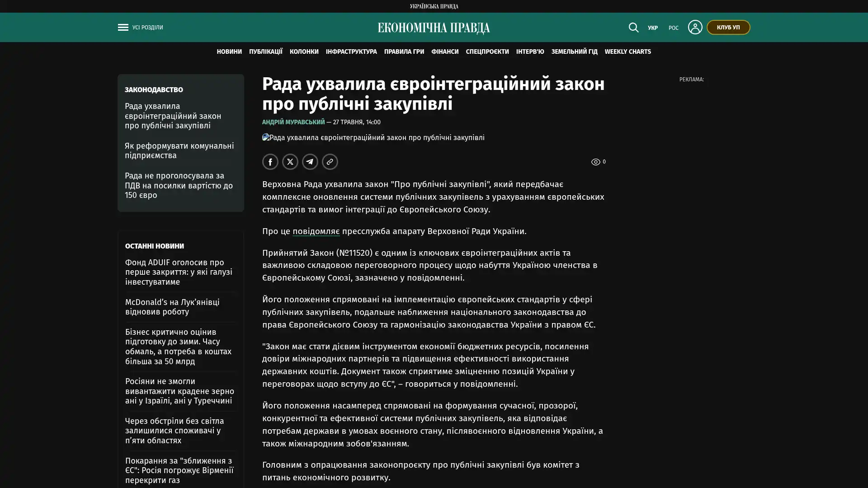Screen dimensions: 868x488
Task: Open the ФІНАНСИ menu item
Action: [445, 52]
